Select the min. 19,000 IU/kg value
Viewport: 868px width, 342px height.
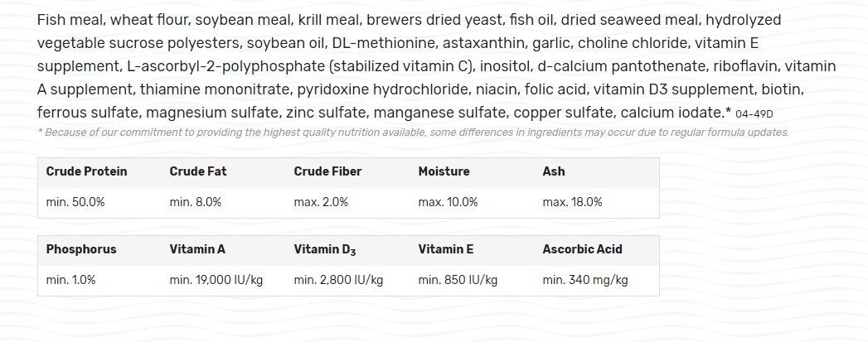pyautogui.click(x=216, y=280)
